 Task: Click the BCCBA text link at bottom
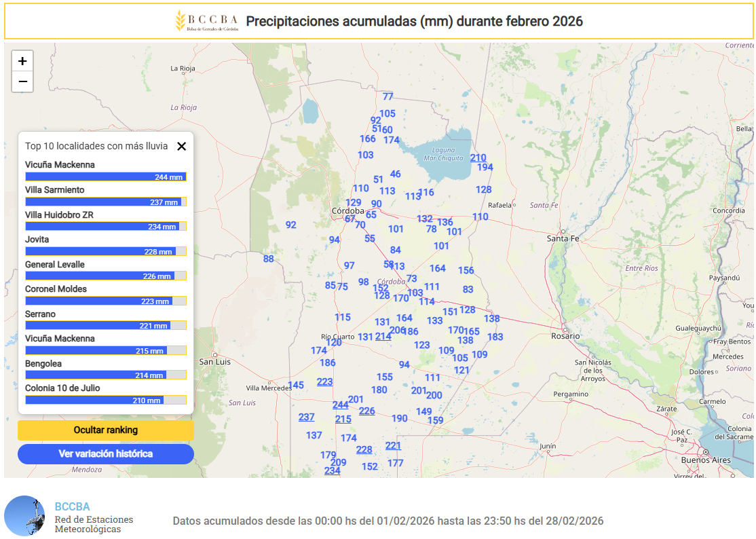coord(72,506)
